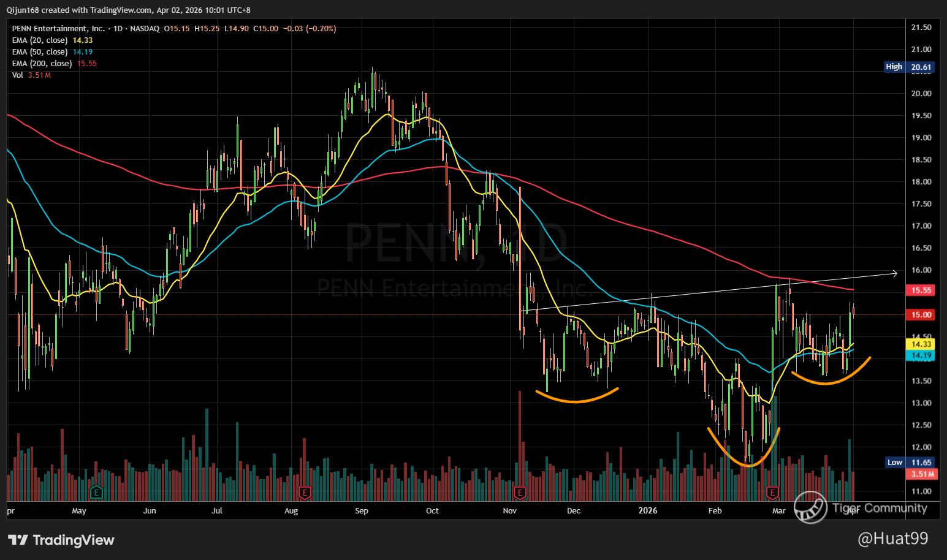Click the 19.50 price axis label

point(921,116)
